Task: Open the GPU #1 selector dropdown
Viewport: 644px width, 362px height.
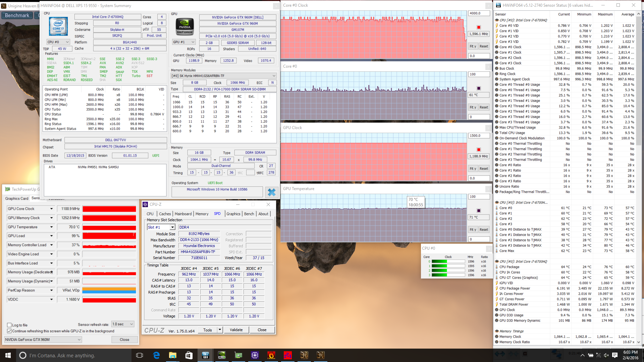Action: coord(184,42)
